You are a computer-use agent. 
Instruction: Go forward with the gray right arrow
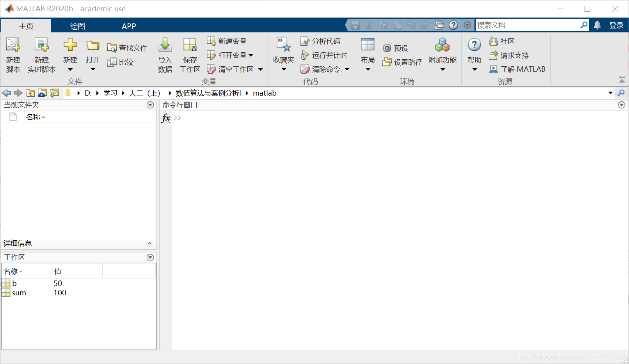[x=18, y=93]
